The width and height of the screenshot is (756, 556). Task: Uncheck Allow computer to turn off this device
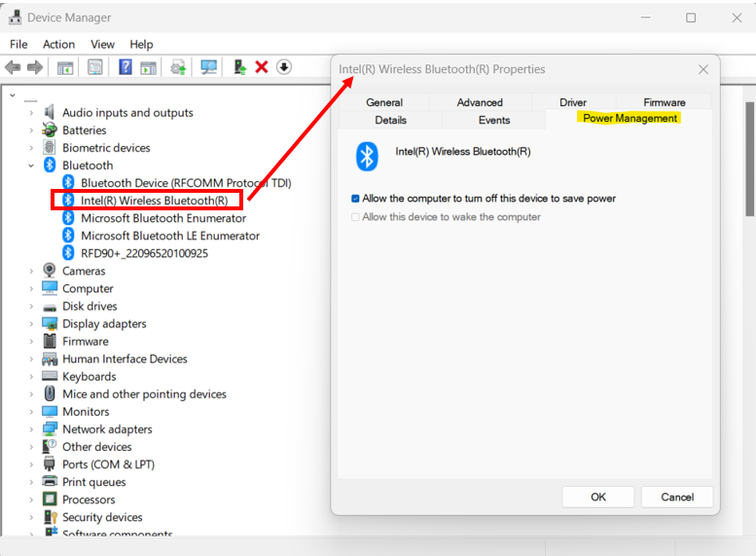[x=355, y=199]
